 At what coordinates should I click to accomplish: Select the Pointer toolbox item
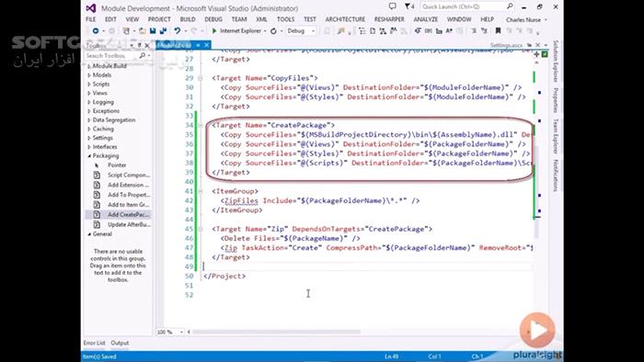(x=117, y=164)
